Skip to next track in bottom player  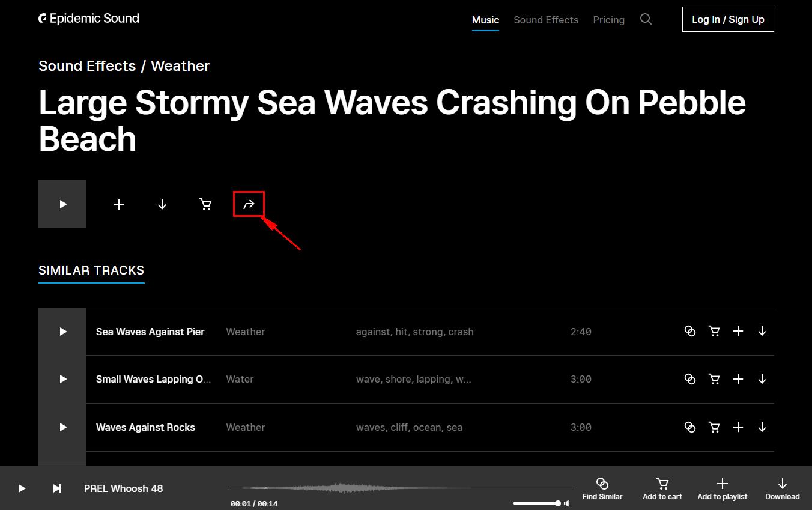(x=57, y=488)
